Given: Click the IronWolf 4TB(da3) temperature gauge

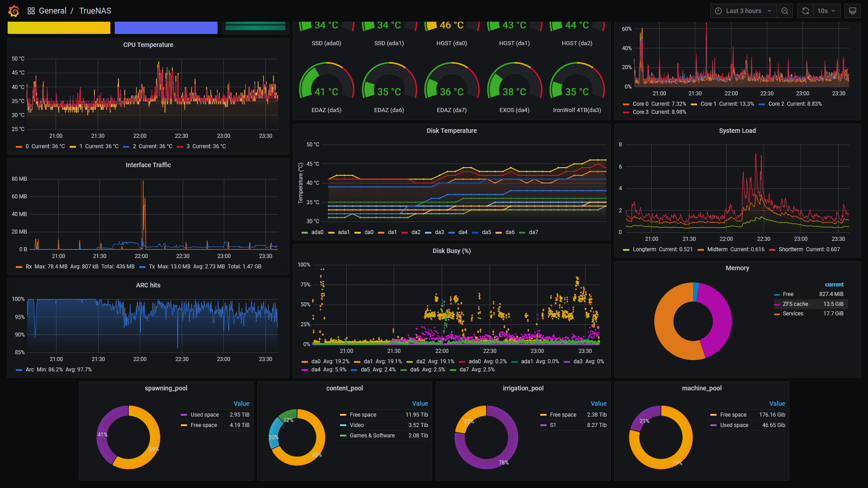Looking at the screenshot, I should coord(577,81).
